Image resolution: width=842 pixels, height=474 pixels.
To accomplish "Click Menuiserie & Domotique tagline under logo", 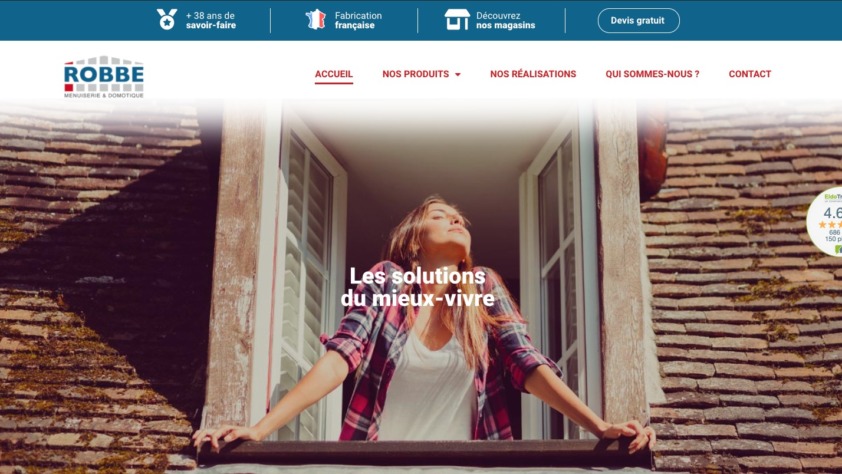I will point(104,96).
